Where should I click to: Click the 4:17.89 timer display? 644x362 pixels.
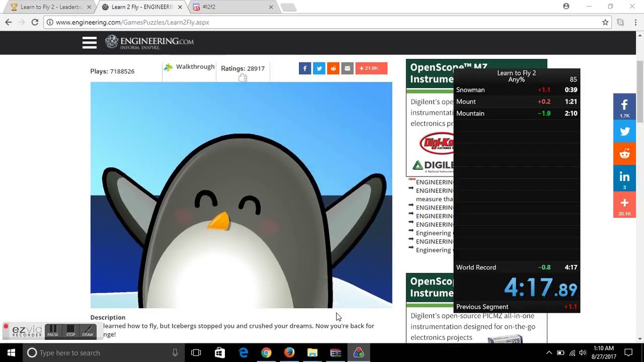(540, 289)
